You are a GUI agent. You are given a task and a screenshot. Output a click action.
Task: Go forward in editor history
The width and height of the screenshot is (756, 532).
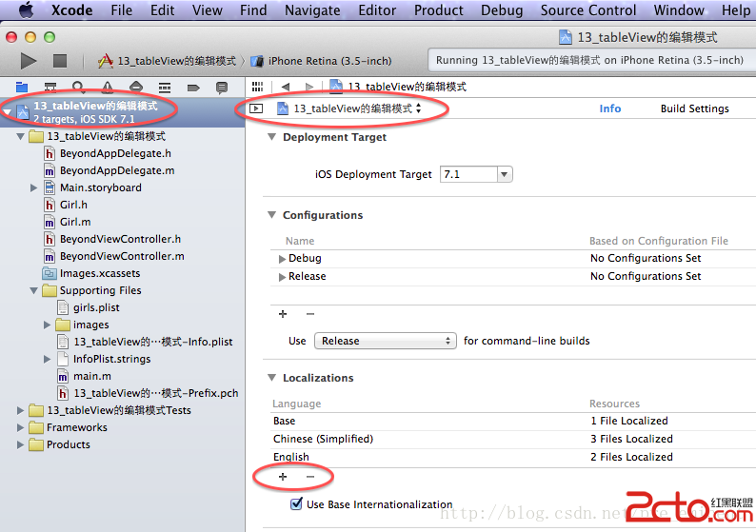coord(309,87)
